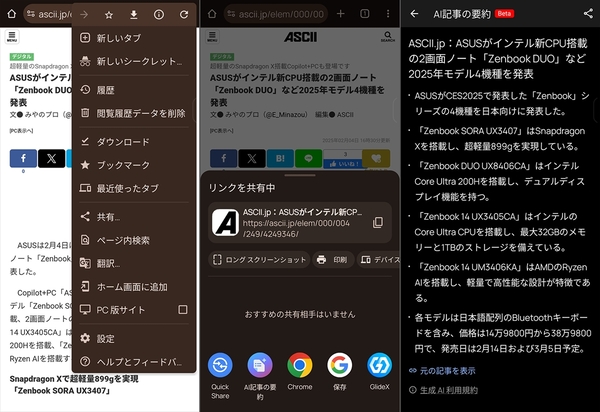Open 設定 from the menu

pos(134,339)
